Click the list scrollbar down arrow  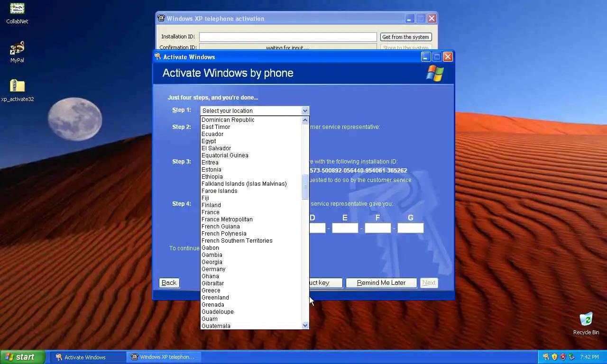305,325
